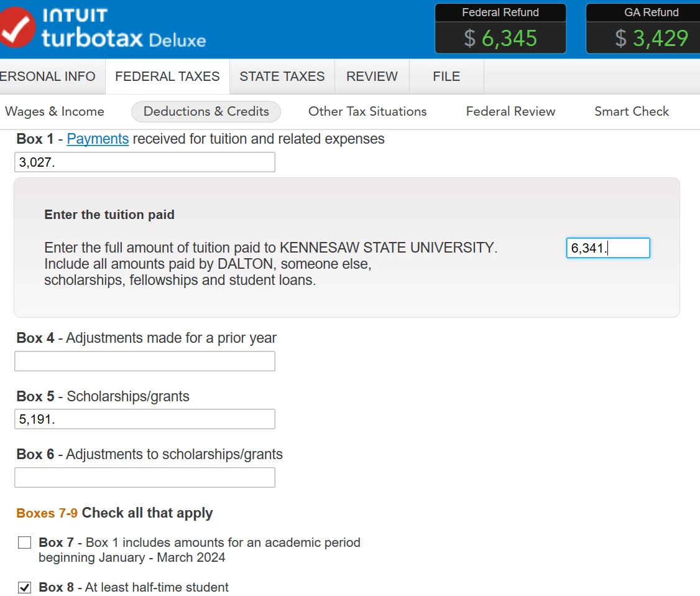Open the File tab
Screen dimensions: 700x596
(446, 77)
